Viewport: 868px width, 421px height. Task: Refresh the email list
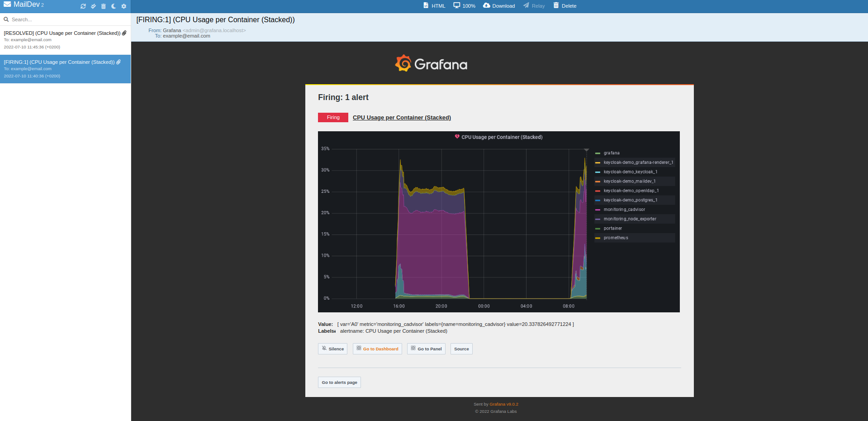(x=83, y=6)
